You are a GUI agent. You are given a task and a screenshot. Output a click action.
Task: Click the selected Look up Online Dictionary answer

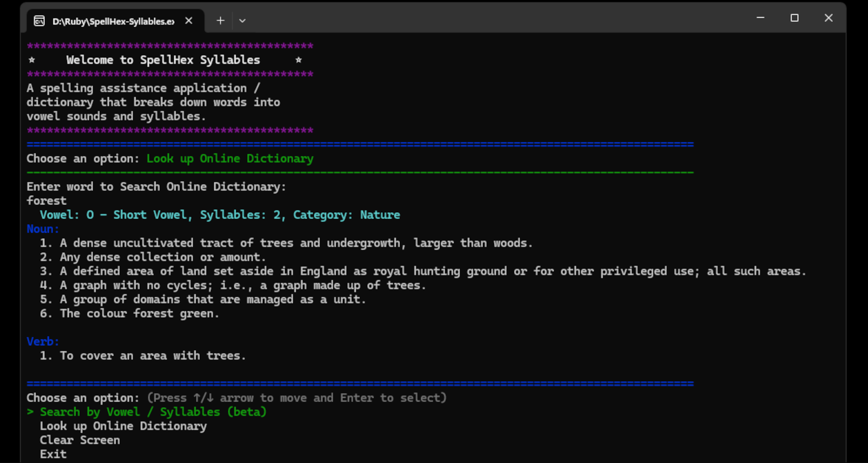(x=230, y=159)
